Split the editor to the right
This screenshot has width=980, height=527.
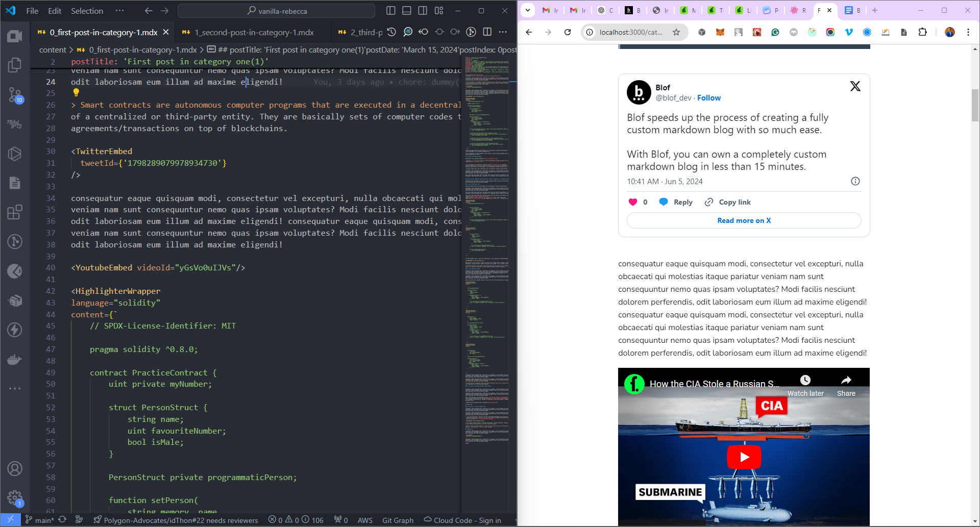pyautogui.click(x=487, y=32)
